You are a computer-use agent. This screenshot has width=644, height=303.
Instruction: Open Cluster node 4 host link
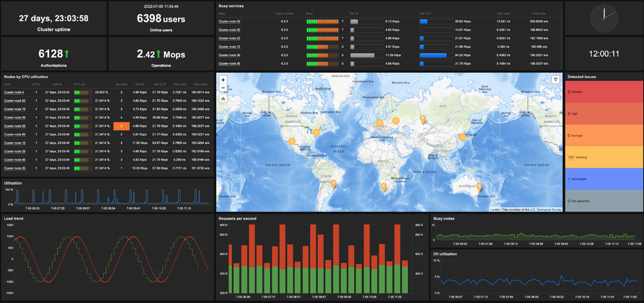pyautogui.click(x=14, y=92)
